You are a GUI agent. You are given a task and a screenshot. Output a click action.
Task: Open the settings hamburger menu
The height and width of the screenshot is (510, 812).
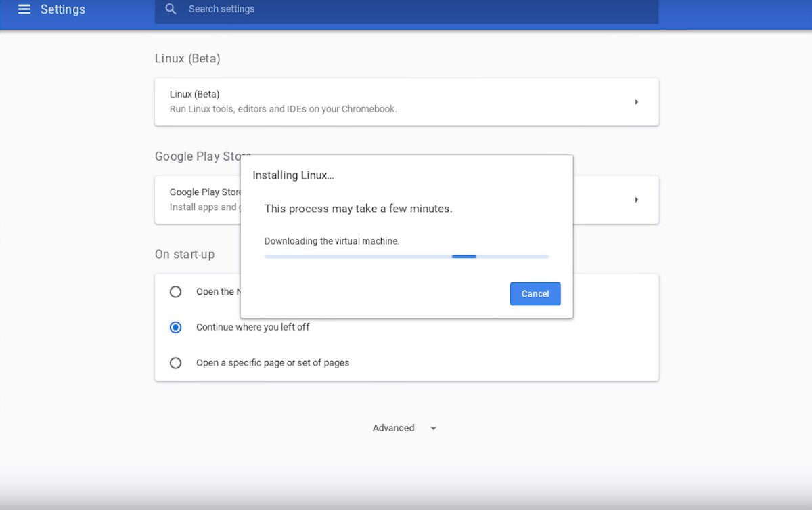pyautogui.click(x=23, y=9)
